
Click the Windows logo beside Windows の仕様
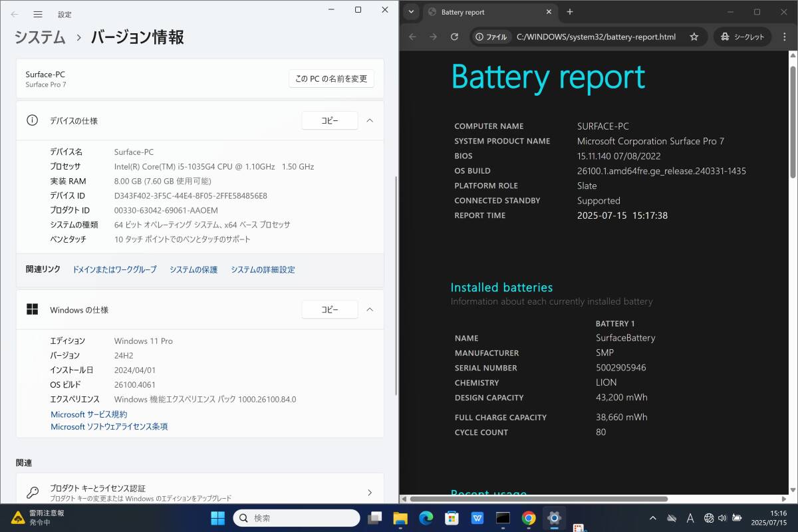(32, 309)
